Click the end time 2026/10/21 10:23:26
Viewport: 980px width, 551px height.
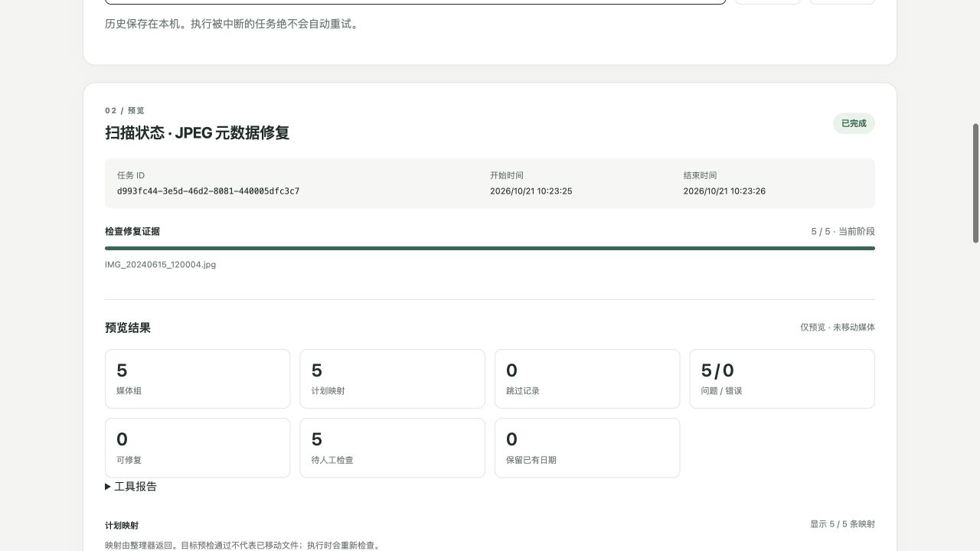pos(724,191)
